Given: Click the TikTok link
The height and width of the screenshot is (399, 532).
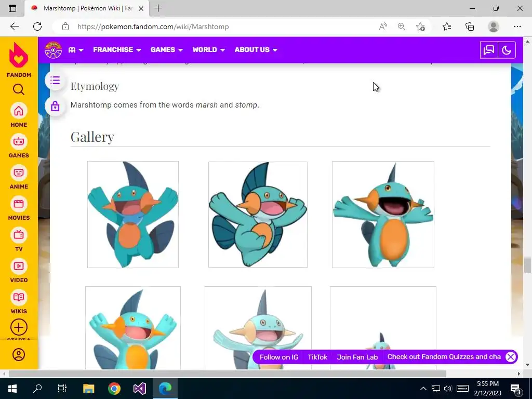Looking at the screenshot, I should [317, 357].
